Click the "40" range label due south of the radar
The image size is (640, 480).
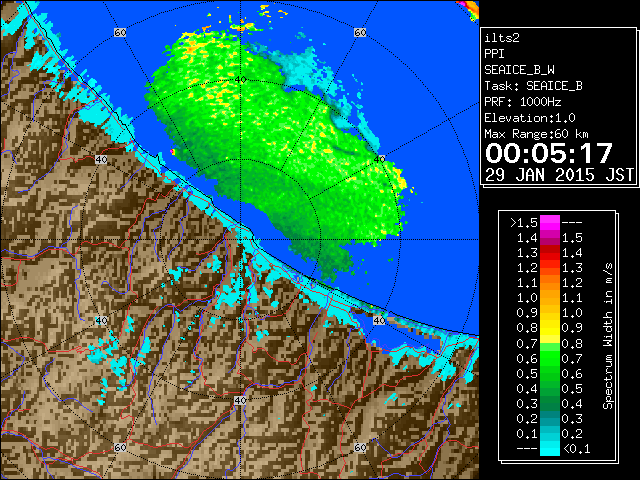pyautogui.click(x=240, y=400)
